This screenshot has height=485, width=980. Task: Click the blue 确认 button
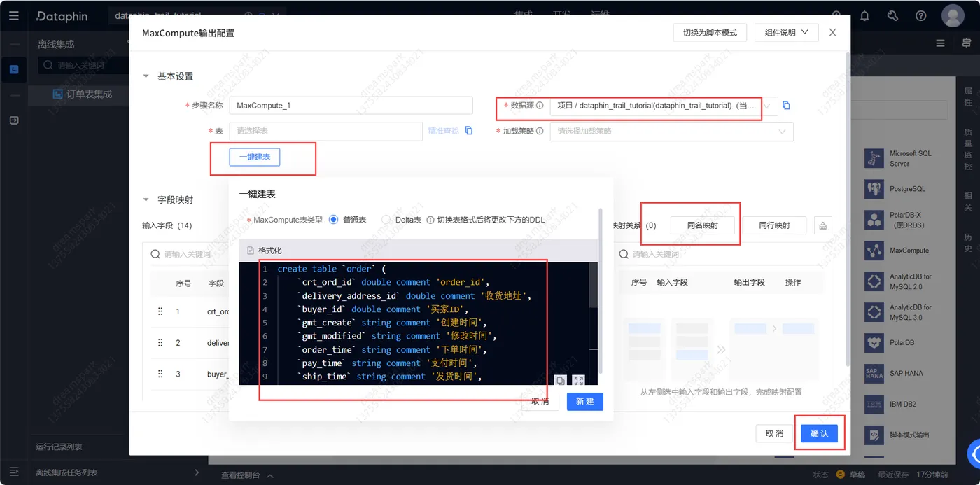pos(819,434)
